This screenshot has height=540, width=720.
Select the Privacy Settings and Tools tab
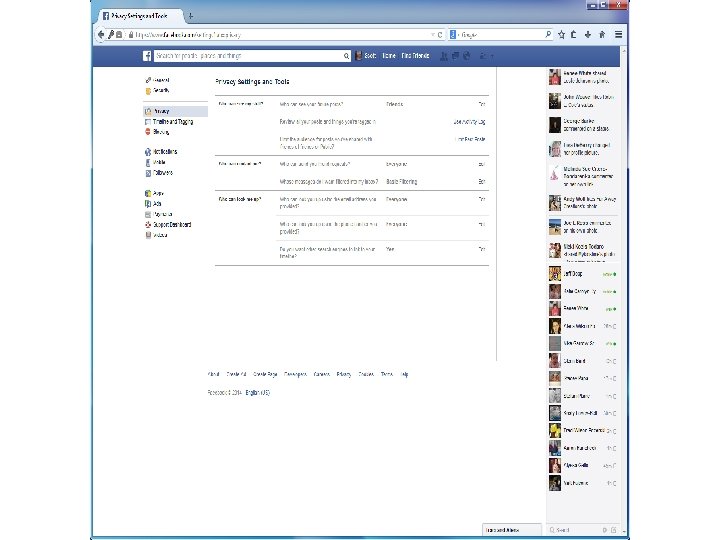[x=139, y=16]
